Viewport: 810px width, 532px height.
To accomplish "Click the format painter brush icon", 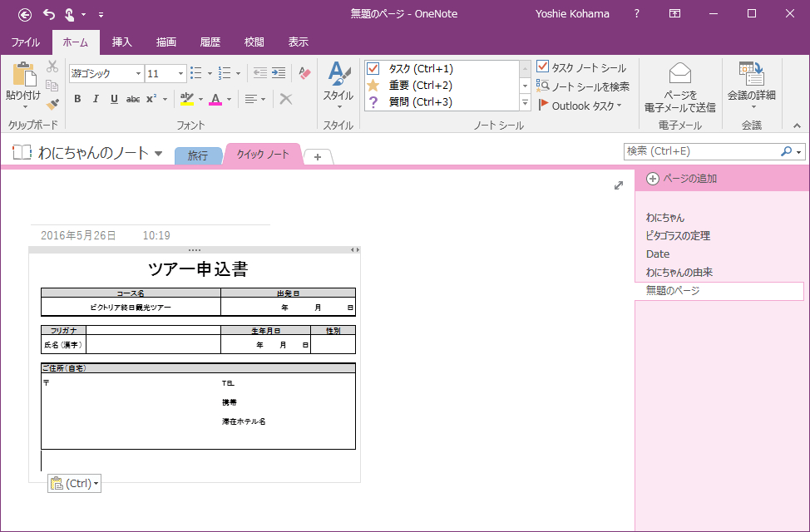I will (x=52, y=104).
